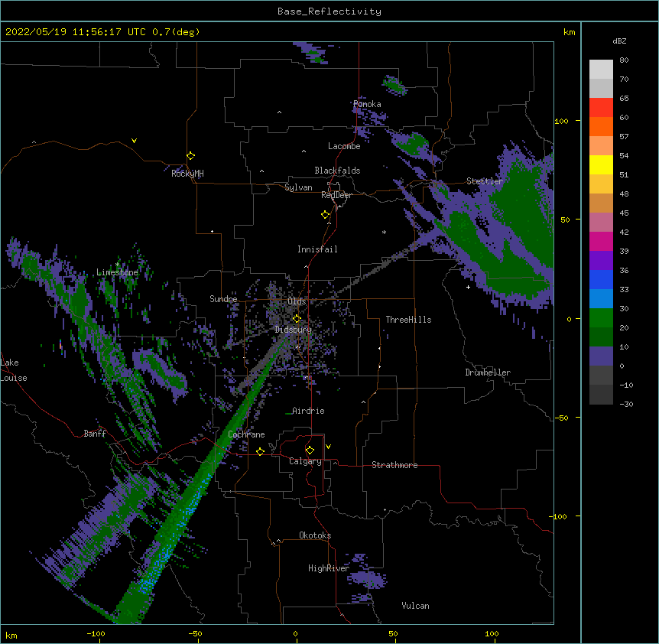Click the Lacombe town label
This screenshot has width=659, height=644.
[x=344, y=146]
